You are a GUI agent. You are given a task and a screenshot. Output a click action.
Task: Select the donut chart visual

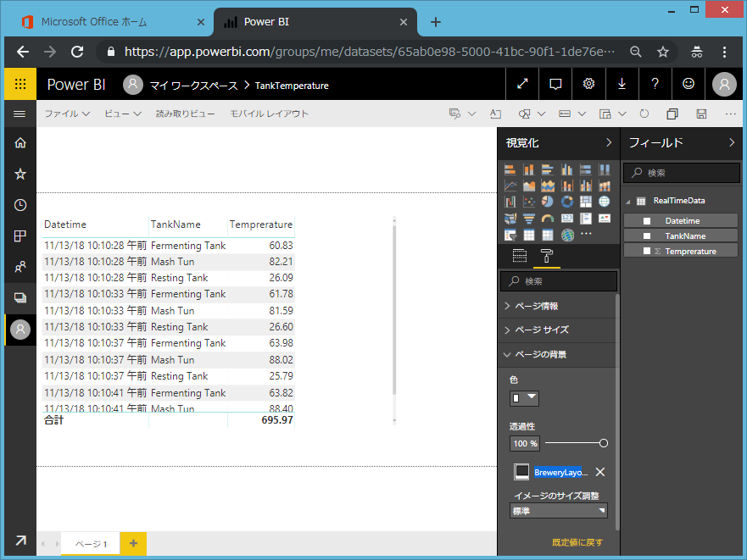566,202
